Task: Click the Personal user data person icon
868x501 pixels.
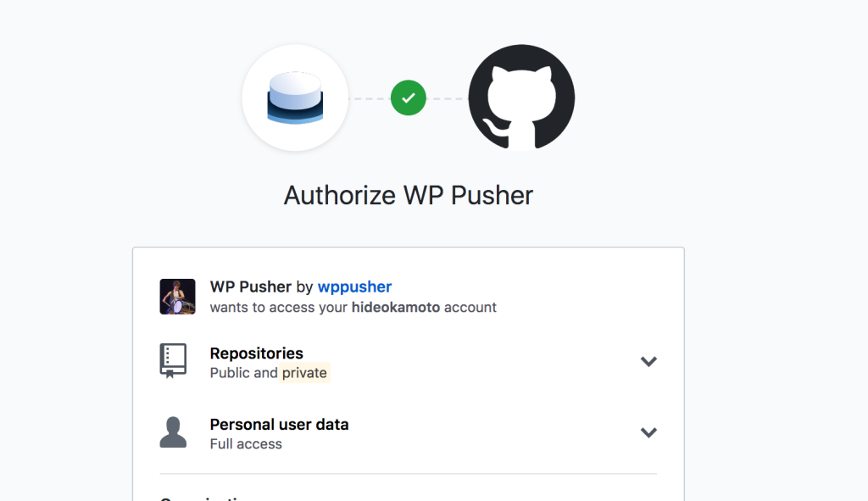Action: [x=173, y=431]
